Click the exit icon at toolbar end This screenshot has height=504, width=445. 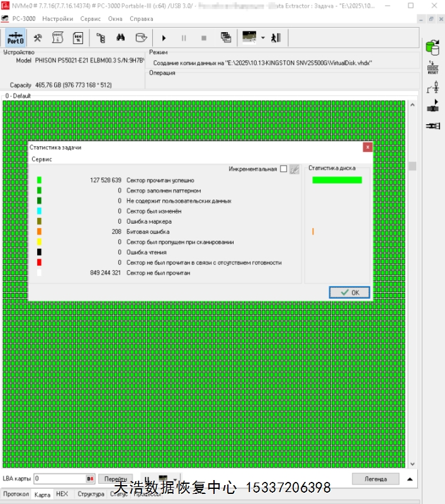click(x=276, y=38)
